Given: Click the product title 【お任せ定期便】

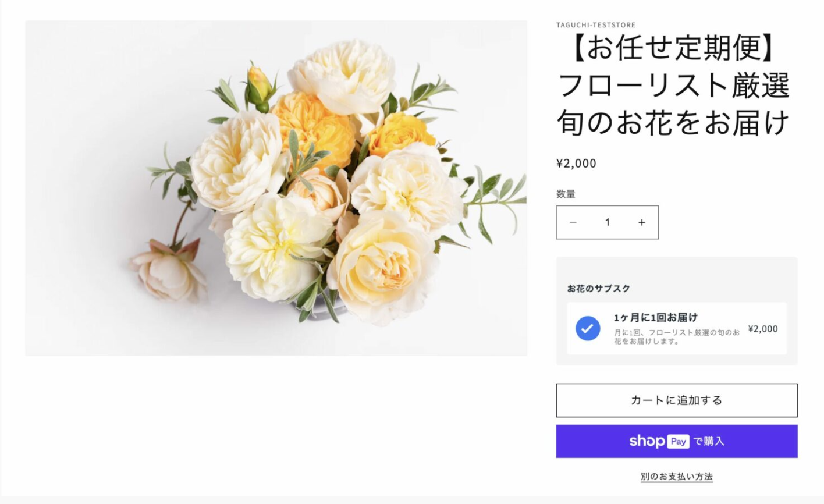Looking at the screenshot, I should point(673,49).
